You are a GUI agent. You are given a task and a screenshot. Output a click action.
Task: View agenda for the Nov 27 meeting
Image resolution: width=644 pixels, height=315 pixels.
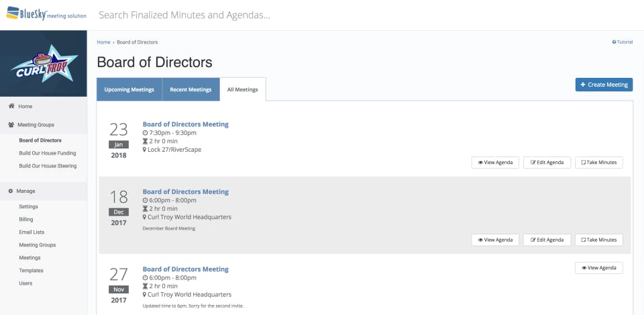click(598, 268)
